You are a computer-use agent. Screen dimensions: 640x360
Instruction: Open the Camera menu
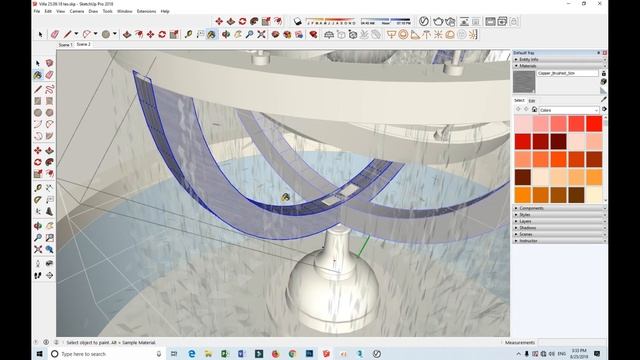77,11
